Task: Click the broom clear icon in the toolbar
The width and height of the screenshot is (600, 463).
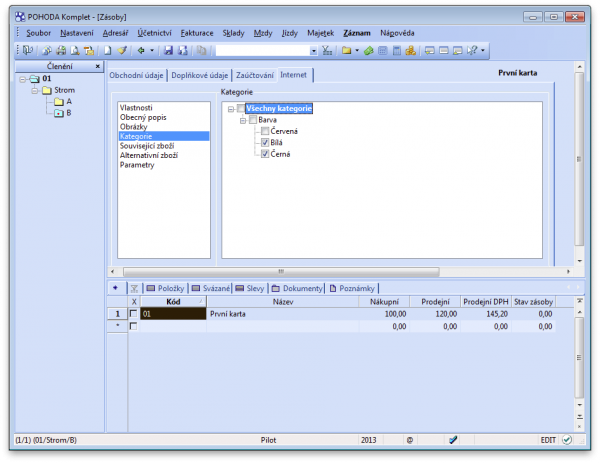Action: click(x=122, y=50)
